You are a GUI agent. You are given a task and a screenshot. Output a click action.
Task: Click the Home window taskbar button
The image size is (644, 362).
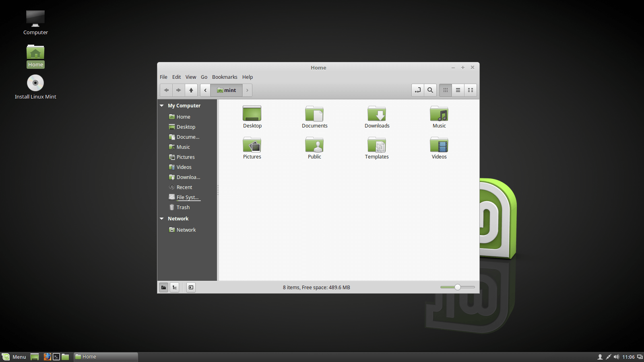tap(106, 357)
